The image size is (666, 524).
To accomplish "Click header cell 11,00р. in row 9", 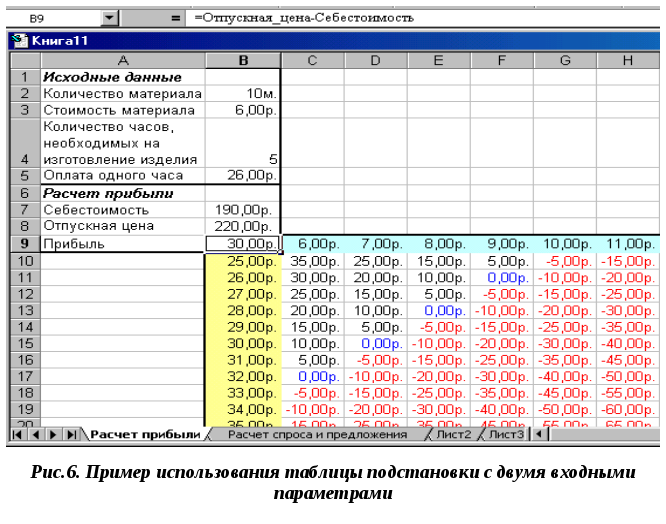I will 629,244.
